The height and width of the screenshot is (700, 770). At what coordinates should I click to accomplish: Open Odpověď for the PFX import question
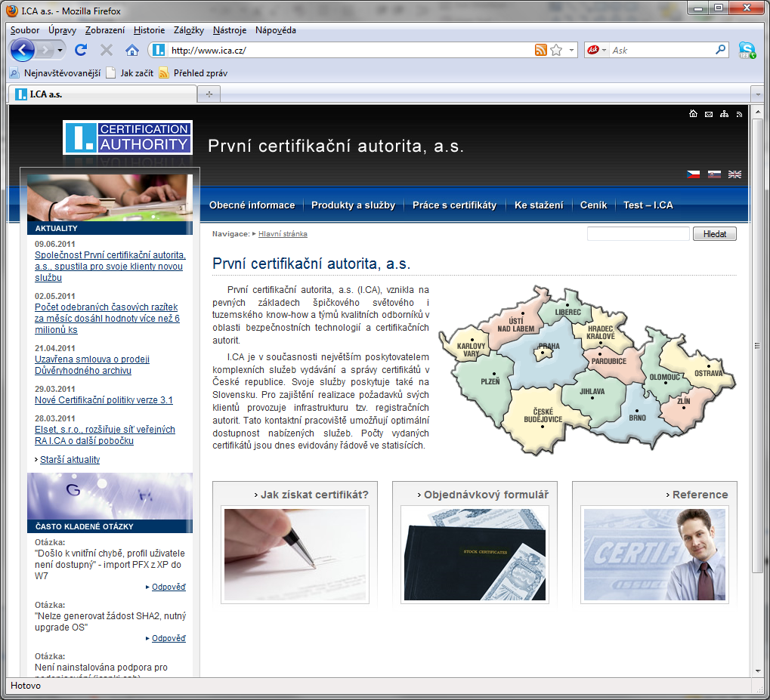click(x=169, y=587)
